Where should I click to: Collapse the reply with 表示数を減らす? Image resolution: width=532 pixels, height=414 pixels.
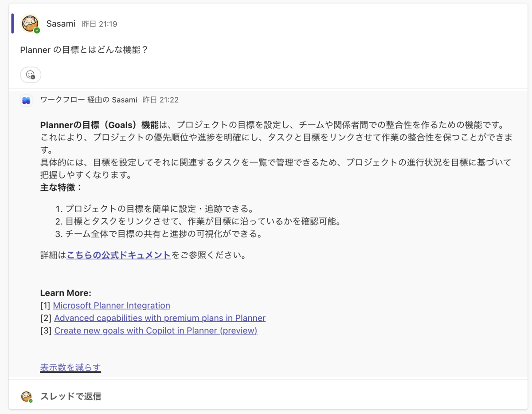(70, 367)
